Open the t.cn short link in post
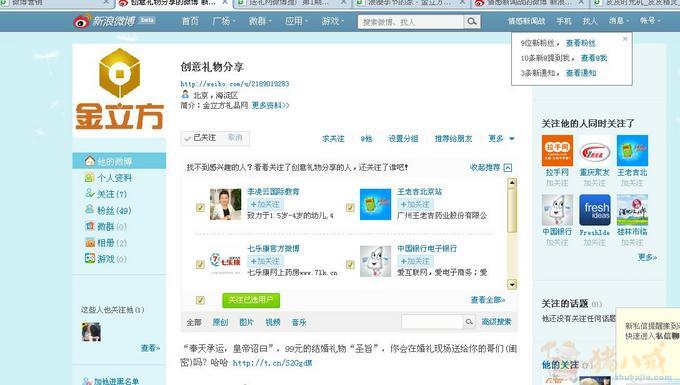The height and width of the screenshot is (385, 680). pyautogui.click(x=272, y=363)
